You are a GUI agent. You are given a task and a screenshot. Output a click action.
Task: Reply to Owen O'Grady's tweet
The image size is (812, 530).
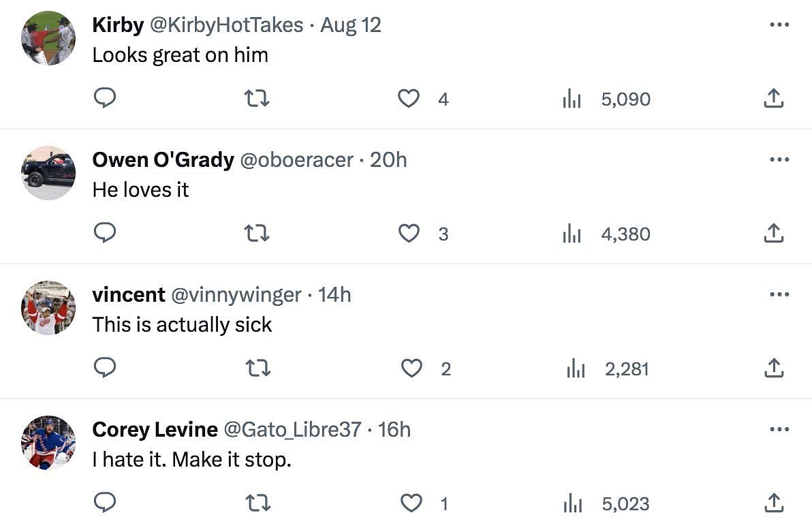tap(104, 234)
